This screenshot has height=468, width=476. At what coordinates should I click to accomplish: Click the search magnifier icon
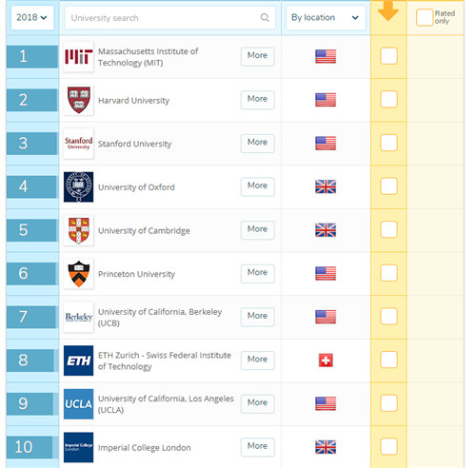pyautogui.click(x=265, y=17)
